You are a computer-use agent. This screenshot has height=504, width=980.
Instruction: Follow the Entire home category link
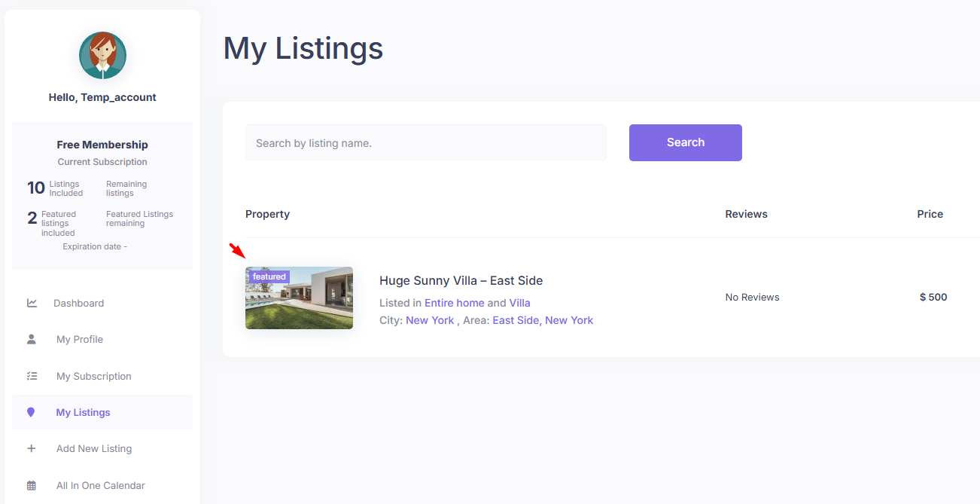(x=454, y=303)
